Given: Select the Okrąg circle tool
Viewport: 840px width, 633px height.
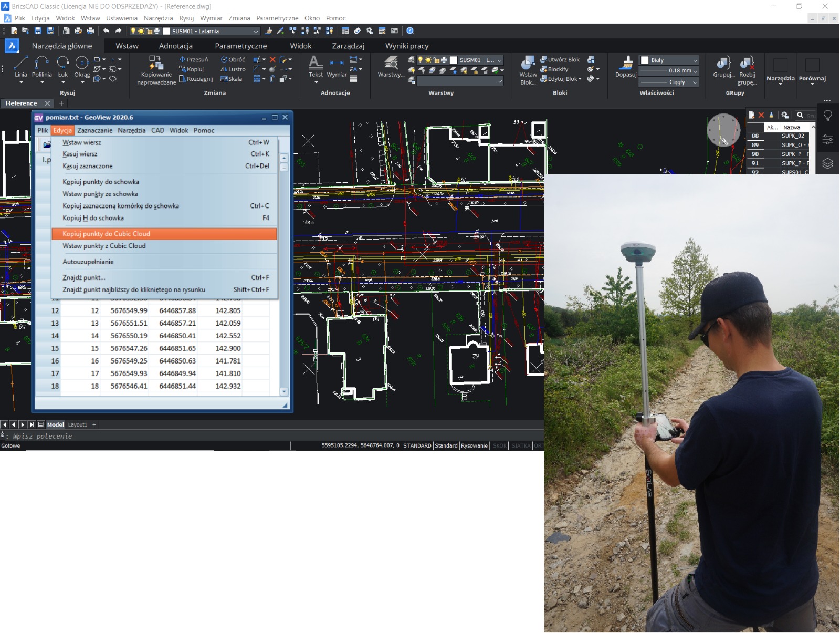Looking at the screenshot, I should [82, 67].
